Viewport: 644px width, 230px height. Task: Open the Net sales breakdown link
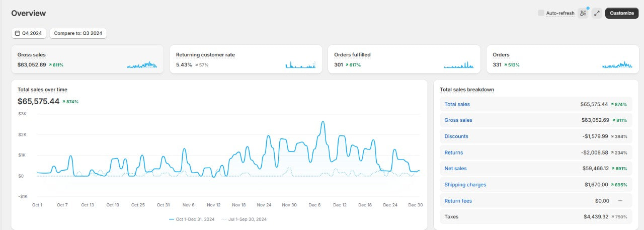click(x=455, y=169)
